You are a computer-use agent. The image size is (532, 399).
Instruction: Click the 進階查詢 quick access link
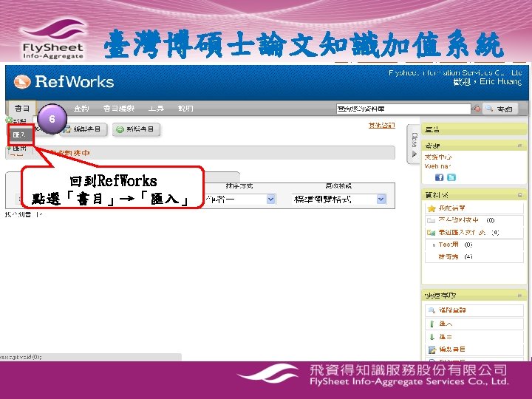(452, 310)
